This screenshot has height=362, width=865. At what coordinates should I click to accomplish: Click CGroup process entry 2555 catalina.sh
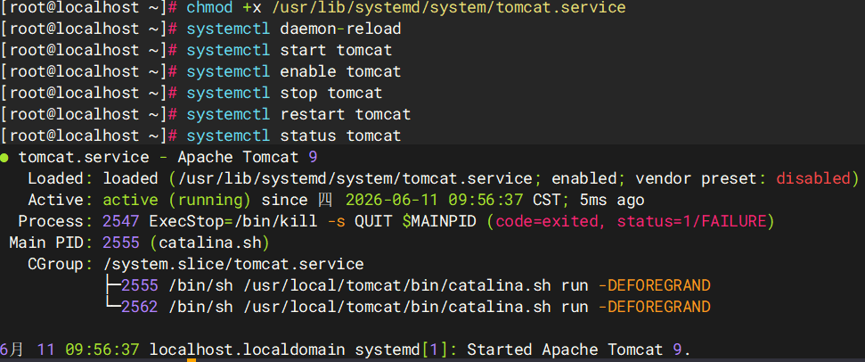click(x=416, y=286)
